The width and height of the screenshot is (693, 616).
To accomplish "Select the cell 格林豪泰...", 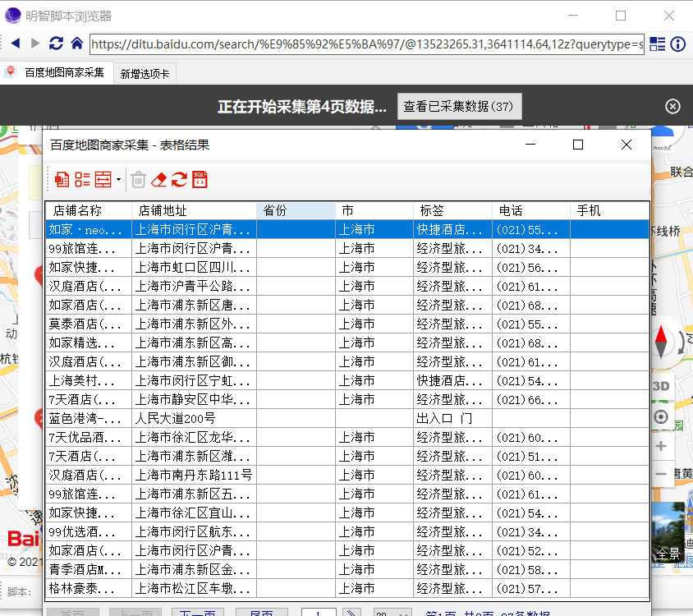I will click(x=89, y=588).
